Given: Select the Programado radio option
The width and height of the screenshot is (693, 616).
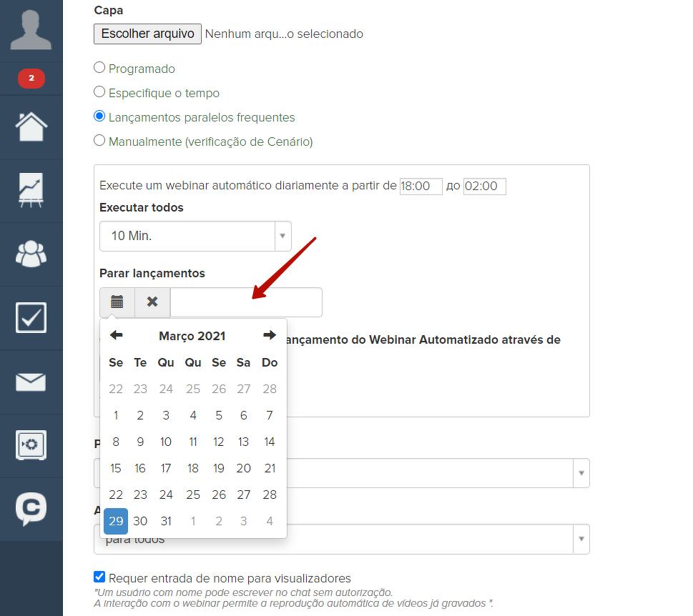Looking at the screenshot, I should click(x=99, y=69).
